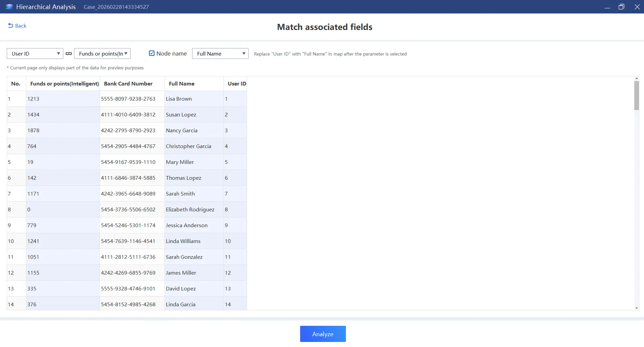Click the Back arrow icon

[x=10, y=26]
